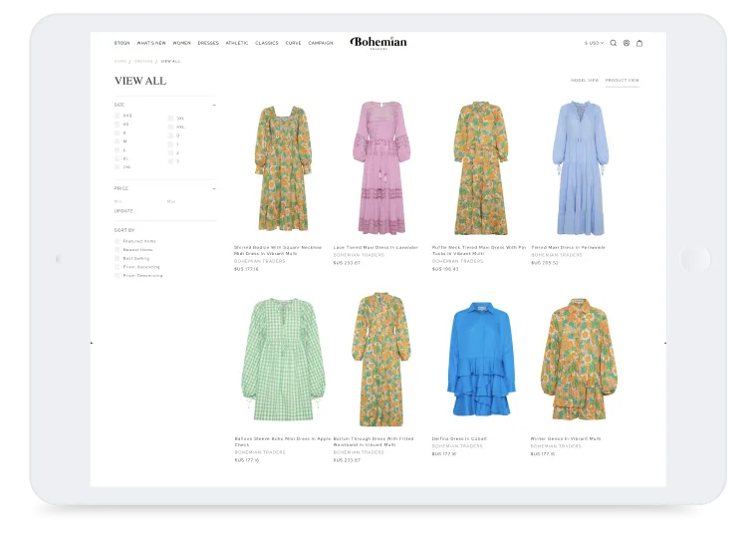Select the M size checkbox
The width and height of the screenshot is (756, 533).
[x=117, y=141]
